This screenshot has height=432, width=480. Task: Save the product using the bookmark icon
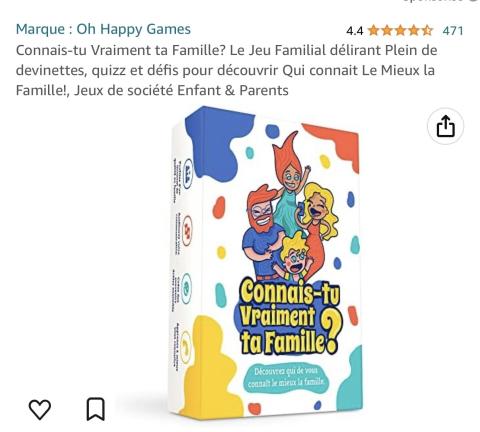pos(96,409)
